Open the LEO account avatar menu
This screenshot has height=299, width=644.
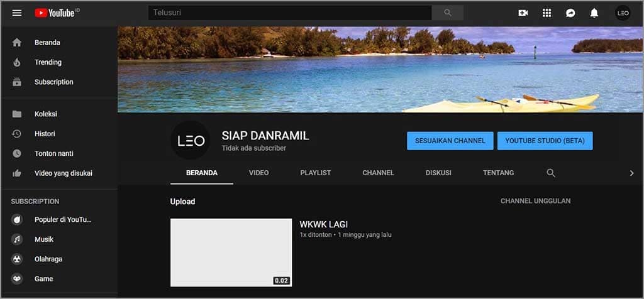623,13
